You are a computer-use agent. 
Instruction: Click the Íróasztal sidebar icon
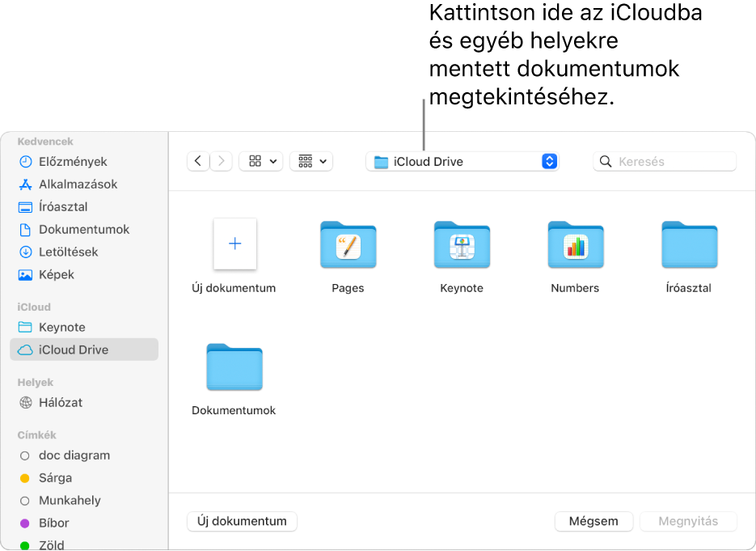[25, 207]
